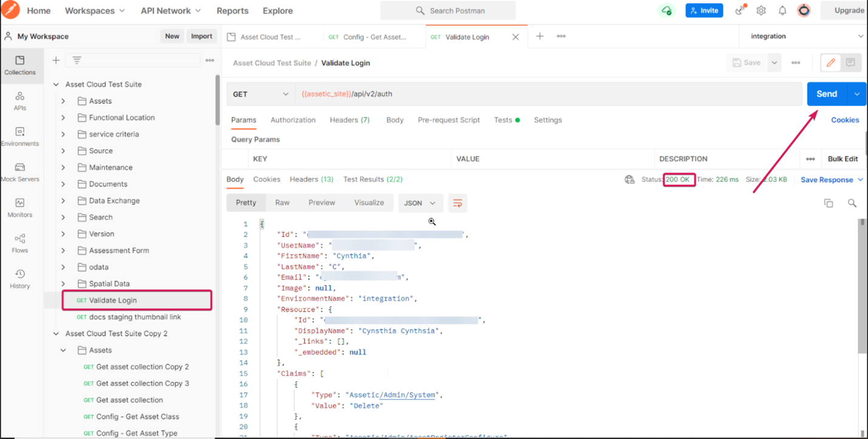
Task: Click the Import button
Action: point(202,36)
